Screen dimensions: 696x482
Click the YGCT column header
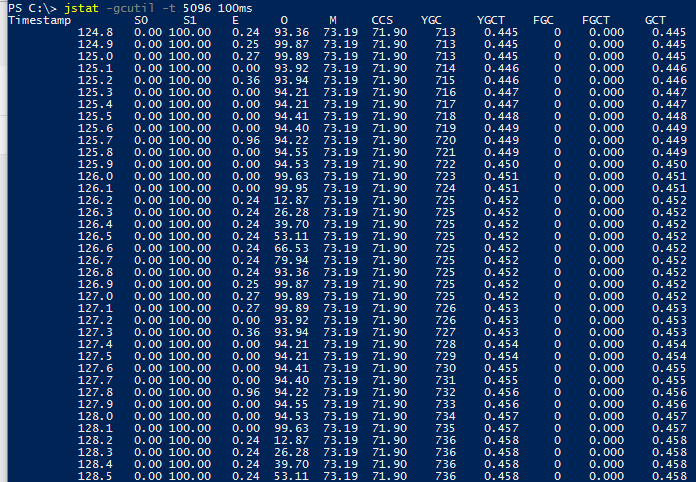[491, 20]
